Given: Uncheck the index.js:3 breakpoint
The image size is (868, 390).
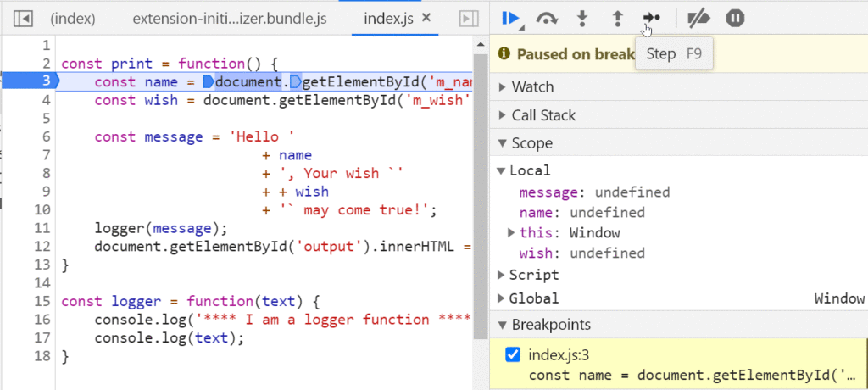Looking at the screenshot, I should tap(513, 354).
